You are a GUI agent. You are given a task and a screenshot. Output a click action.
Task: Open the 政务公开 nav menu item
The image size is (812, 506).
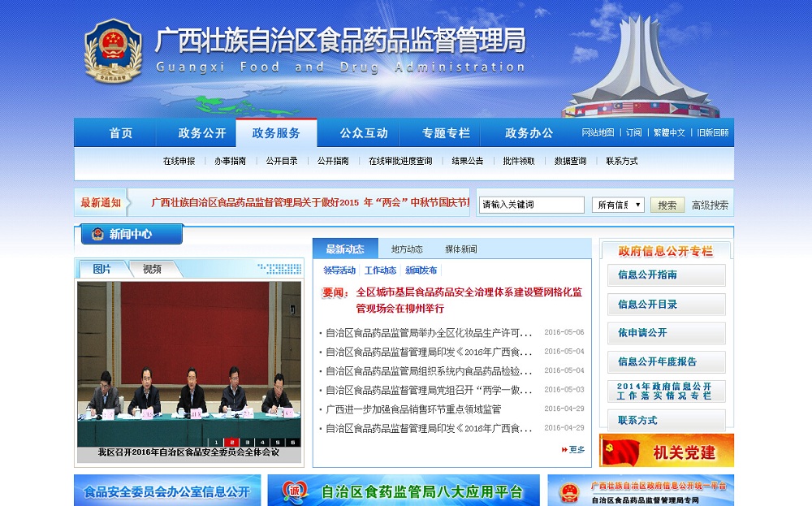coord(202,133)
